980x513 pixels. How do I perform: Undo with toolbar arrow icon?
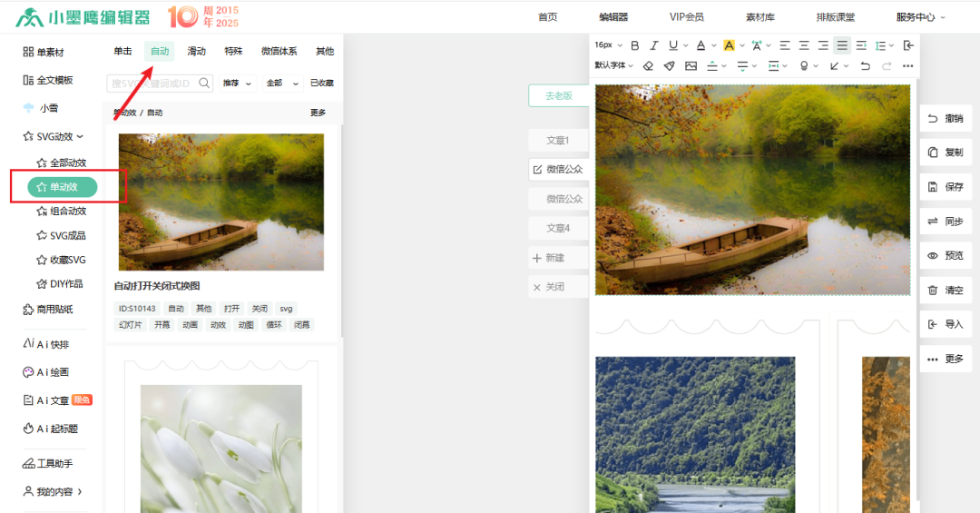pyautogui.click(x=865, y=65)
